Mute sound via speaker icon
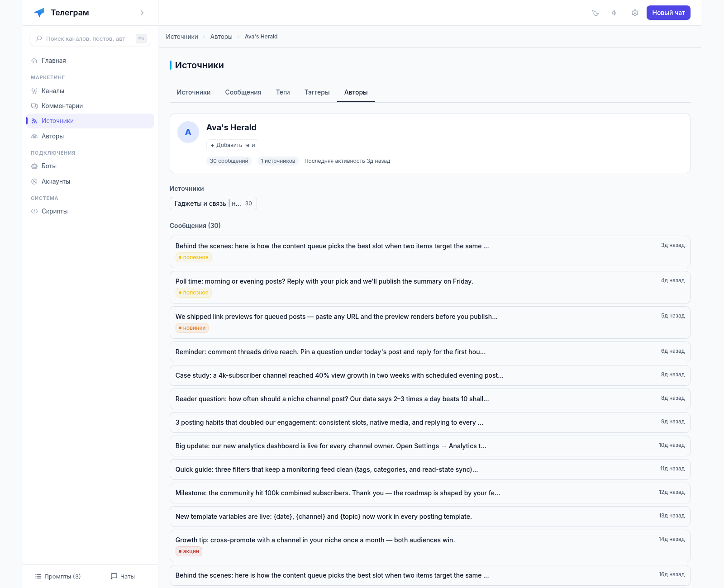The height and width of the screenshot is (588, 724). pos(614,13)
